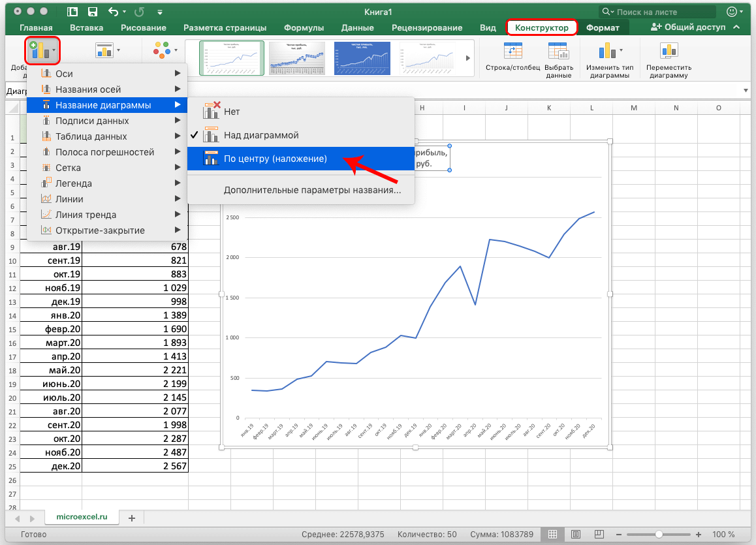Image resolution: width=756 pixels, height=545 pixels.
Task: Choose По центру (наложение) option
Action: pyautogui.click(x=301, y=159)
